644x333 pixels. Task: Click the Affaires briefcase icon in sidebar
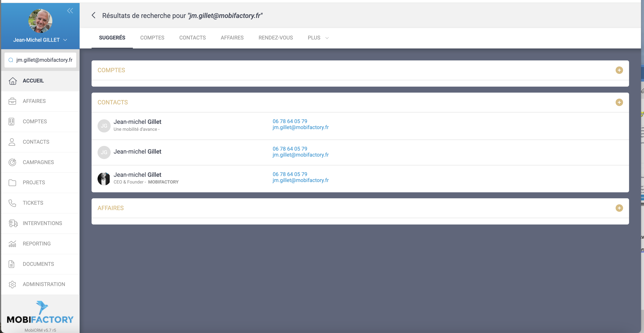pyautogui.click(x=12, y=101)
